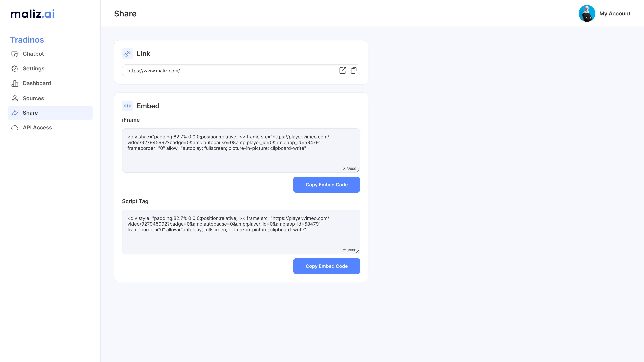The image size is (644, 362).
Task: Open link in new tab icon
Action: pyautogui.click(x=343, y=70)
